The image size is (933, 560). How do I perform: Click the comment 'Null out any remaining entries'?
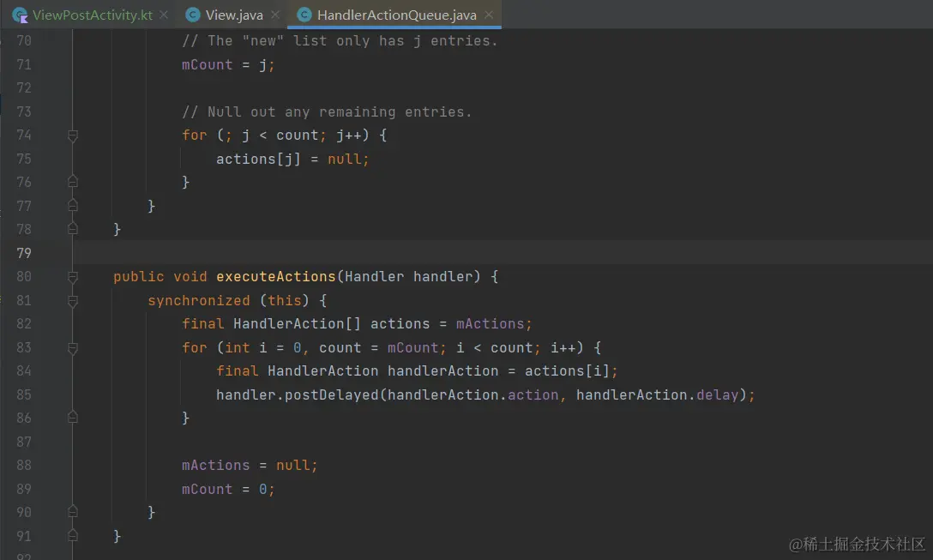pyautogui.click(x=327, y=111)
